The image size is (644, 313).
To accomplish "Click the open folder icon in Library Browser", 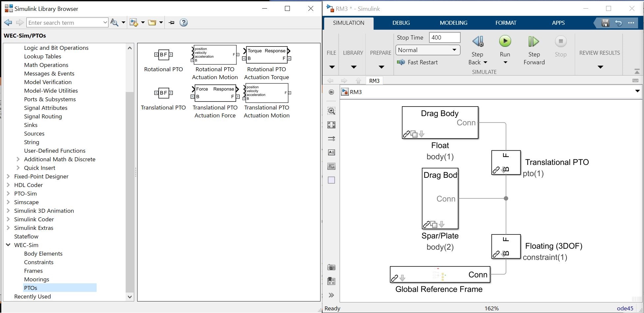I will point(152,22).
